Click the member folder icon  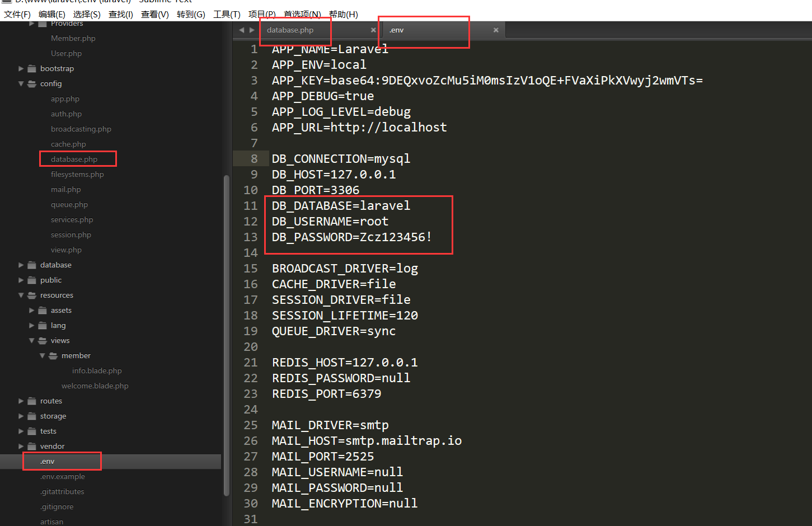point(53,356)
